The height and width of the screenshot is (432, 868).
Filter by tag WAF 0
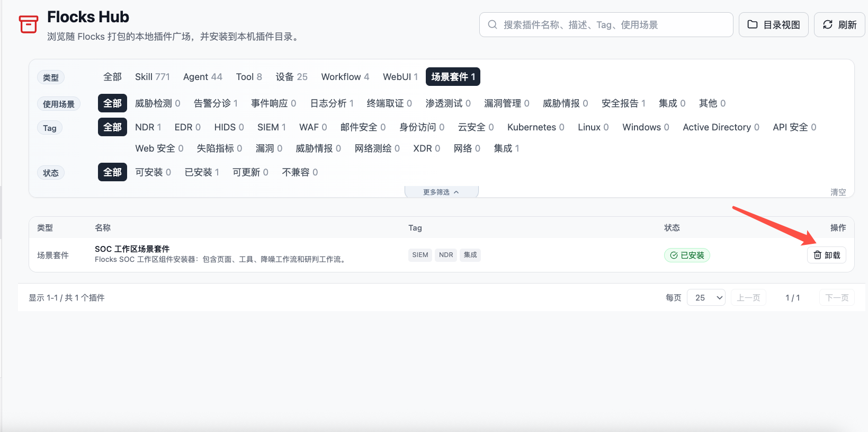(313, 127)
